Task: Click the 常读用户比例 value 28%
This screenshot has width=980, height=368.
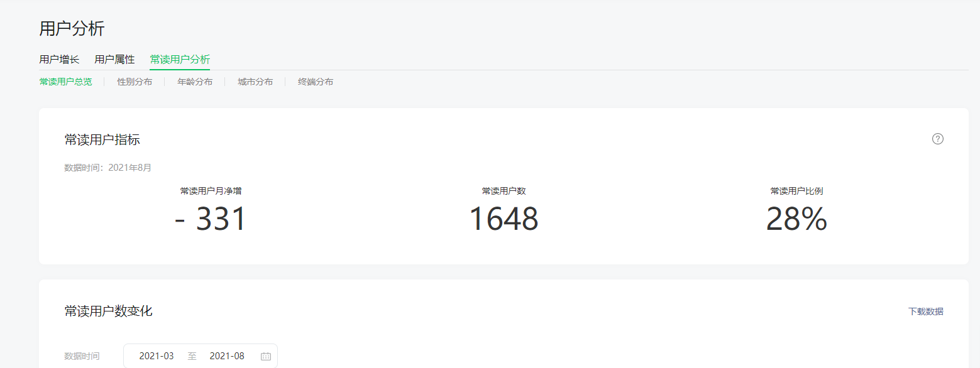Action: [796, 219]
